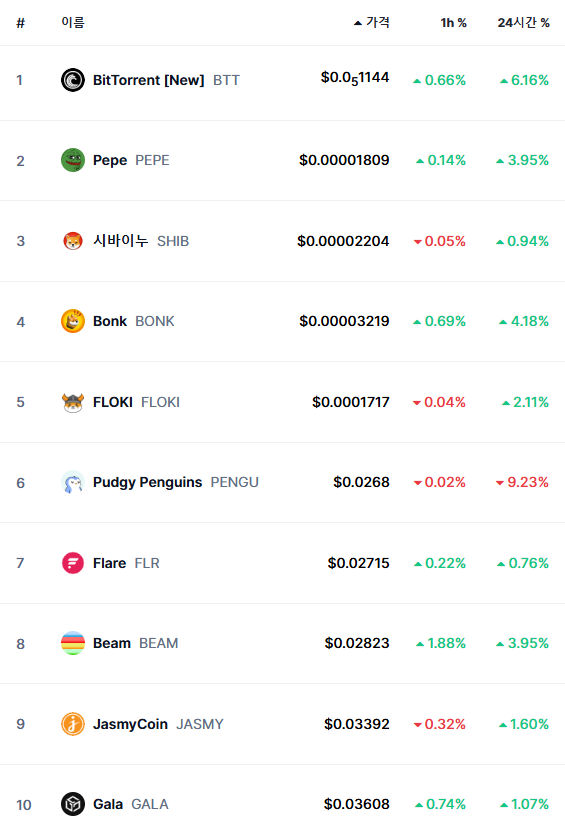This screenshot has width=565, height=833.
Task: Sort by the 이름 column header
Action: click(x=73, y=22)
